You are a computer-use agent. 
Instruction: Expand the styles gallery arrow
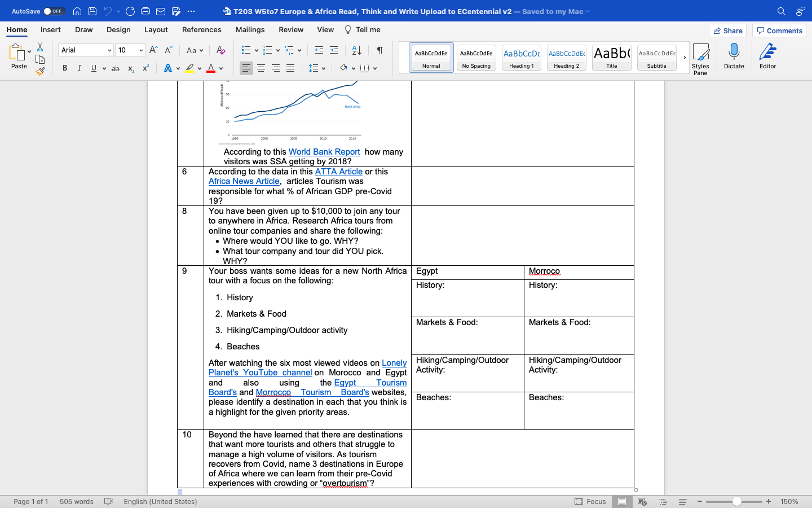tap(685, 58)
